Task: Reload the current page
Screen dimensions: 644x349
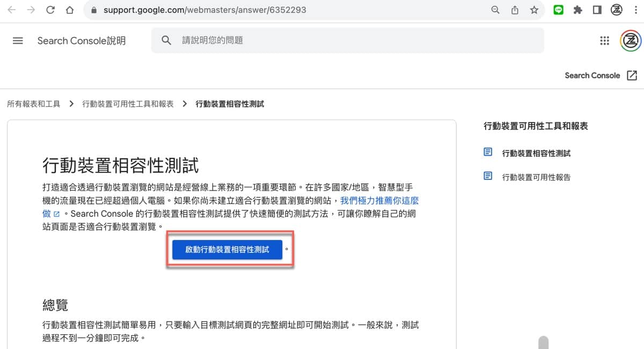Action: tap(50, 10)
